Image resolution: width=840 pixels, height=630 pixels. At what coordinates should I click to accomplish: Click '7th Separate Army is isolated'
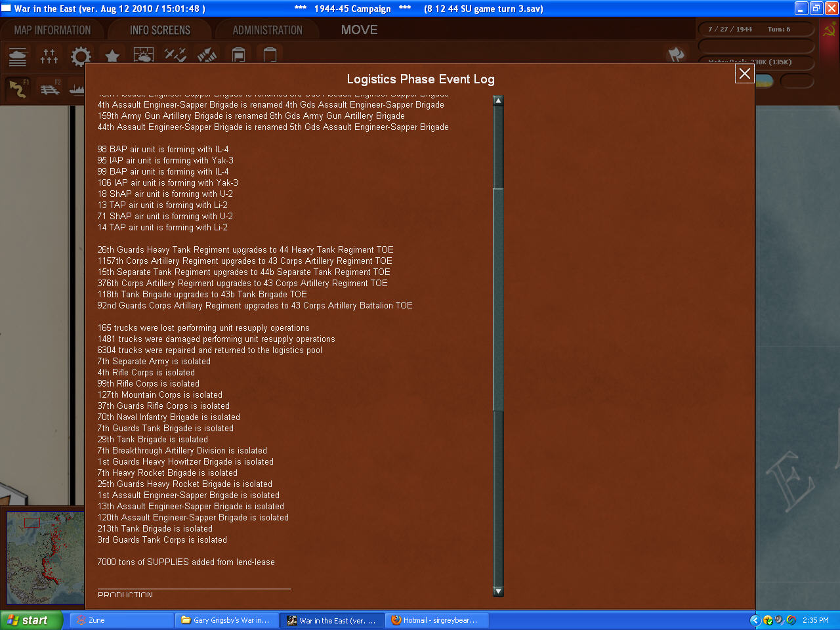(154, 362)
